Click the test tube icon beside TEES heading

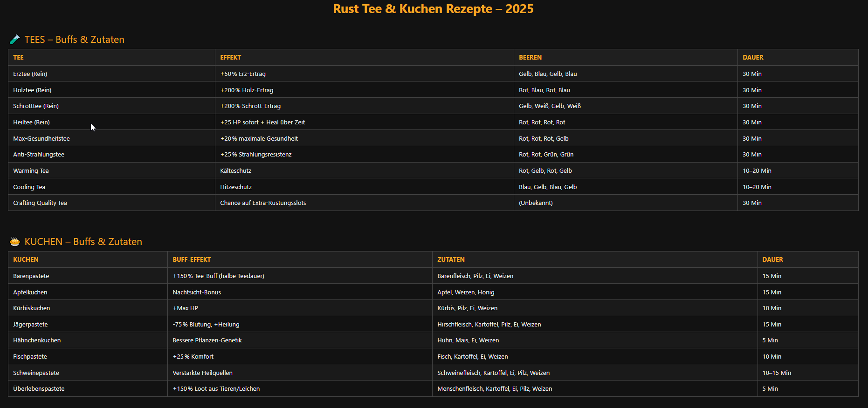[x=15, y=40]
